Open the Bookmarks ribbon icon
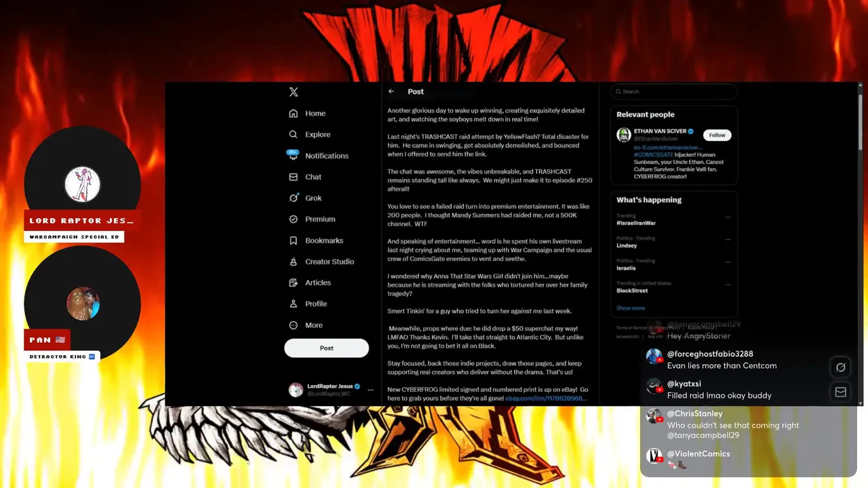The image size is (868, 488). pos(293,241)
